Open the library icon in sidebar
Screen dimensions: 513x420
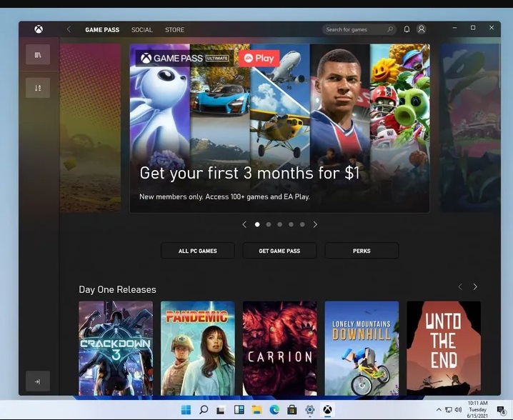pos(38,55)
